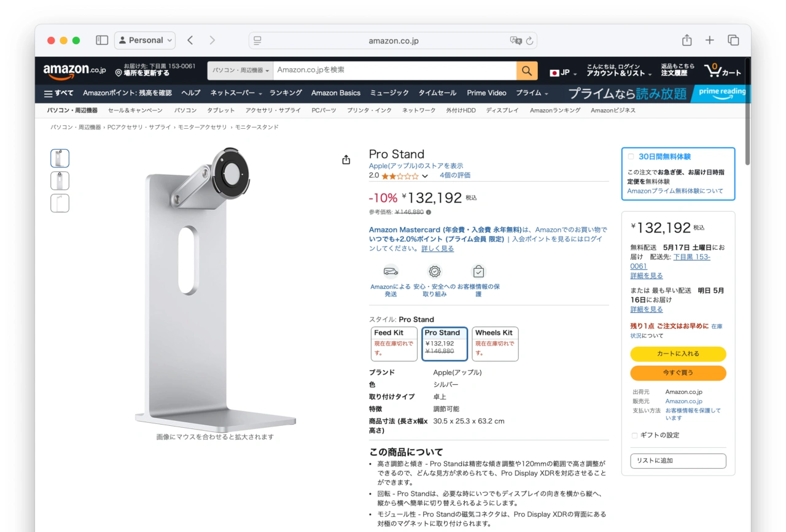Screen dimensions: 786x532
Task: Click the yellow カートに入れる button
Action: (678, 354)
